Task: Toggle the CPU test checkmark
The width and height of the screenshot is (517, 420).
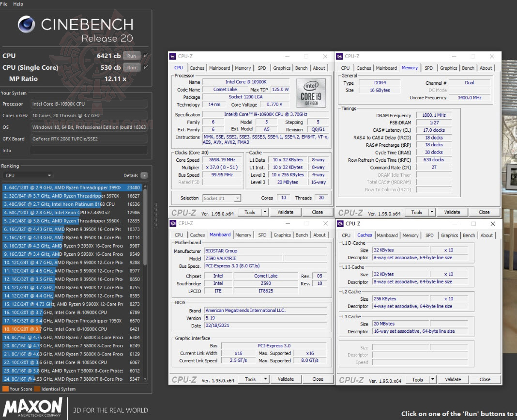Action: 146,55
